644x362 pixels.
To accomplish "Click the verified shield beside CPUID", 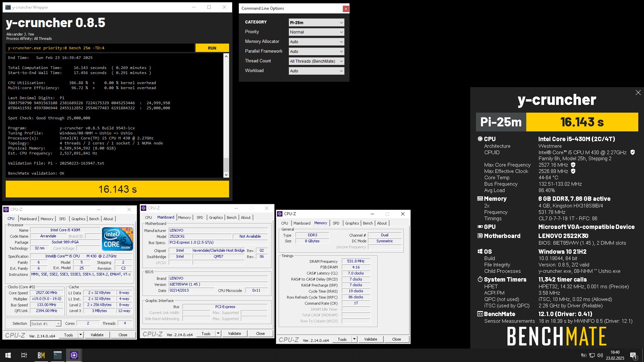I will point(633,152).
